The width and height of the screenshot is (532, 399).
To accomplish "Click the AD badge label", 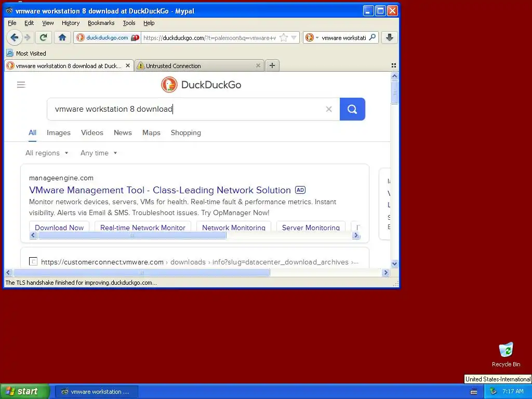I will click(300, 190).
